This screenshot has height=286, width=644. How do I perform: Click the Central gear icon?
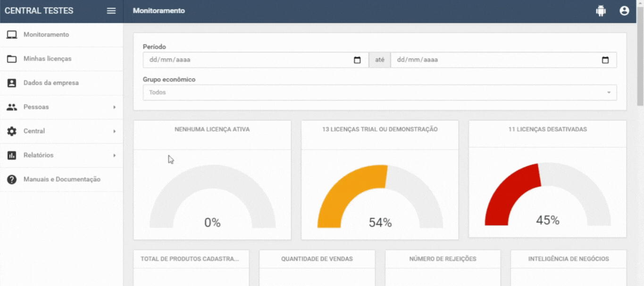coord(12,131)
